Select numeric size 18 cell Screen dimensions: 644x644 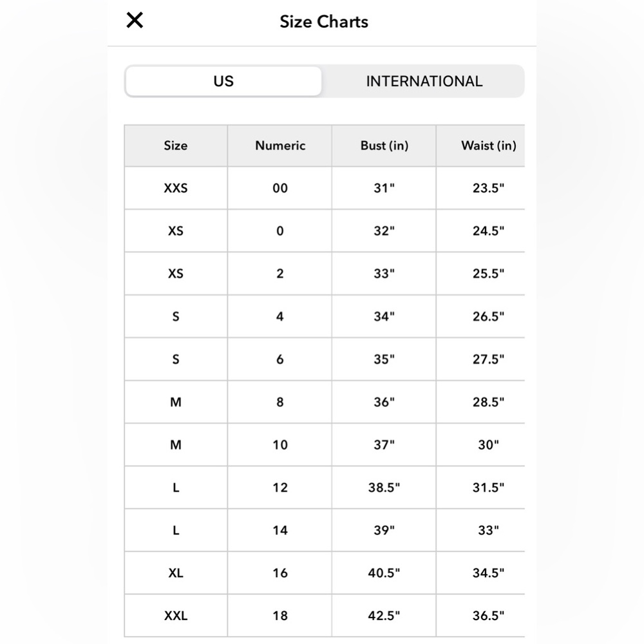point(279,616)
